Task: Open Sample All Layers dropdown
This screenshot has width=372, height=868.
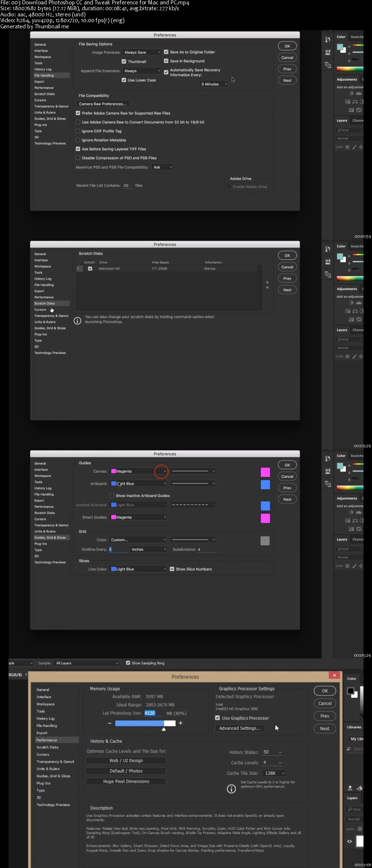Action: click(x=87, y=663)
